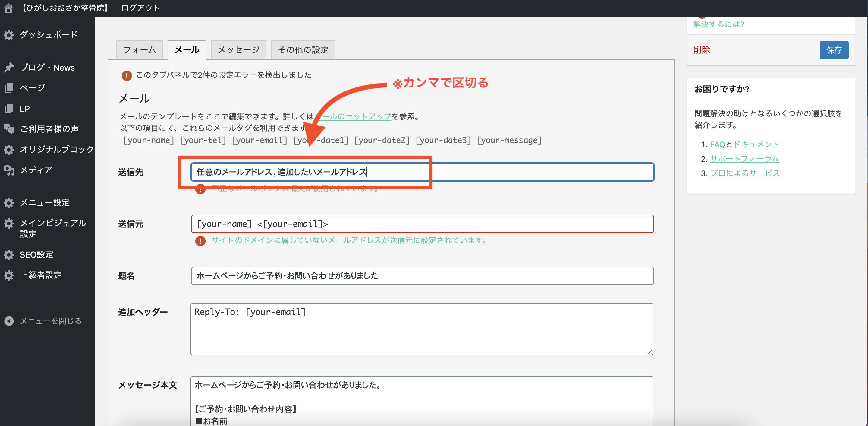
Task: Click the 送信元 input field
Action: click(x=422, y=224)
